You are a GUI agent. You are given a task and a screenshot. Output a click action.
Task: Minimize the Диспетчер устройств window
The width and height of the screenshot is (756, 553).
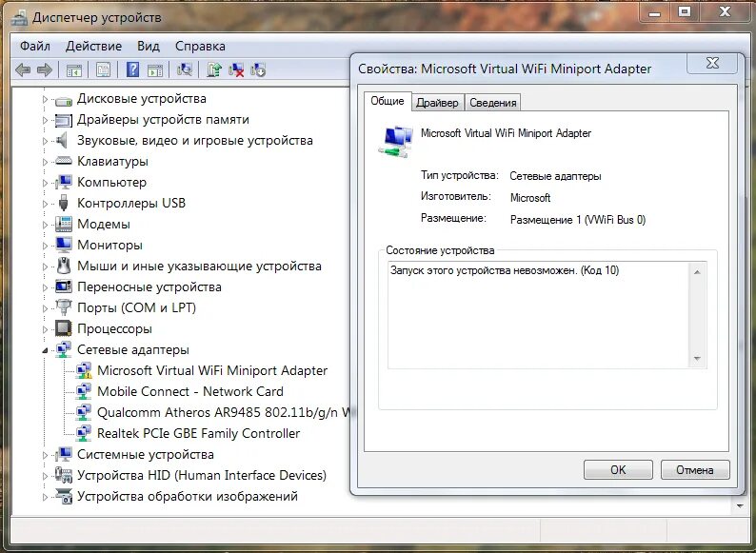coord(654,12)
